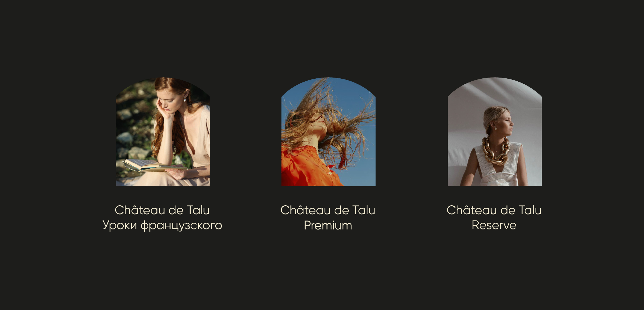Click the blonde woman's face

pos(507,123)
